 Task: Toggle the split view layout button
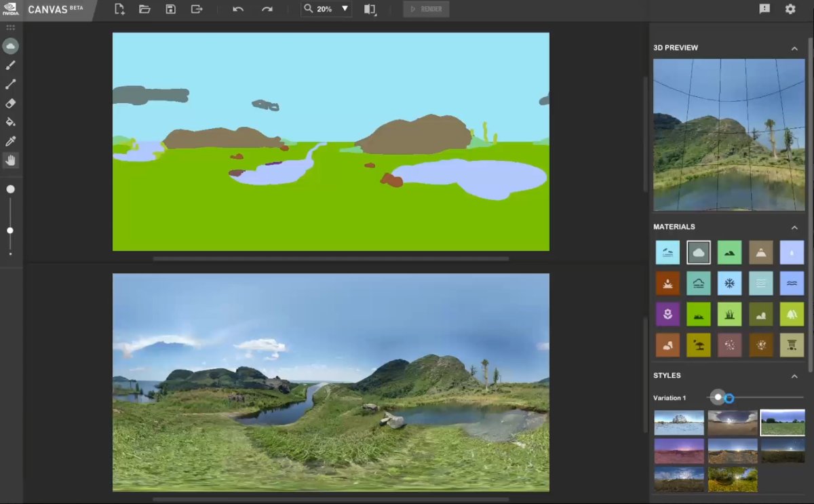(370, 9)
